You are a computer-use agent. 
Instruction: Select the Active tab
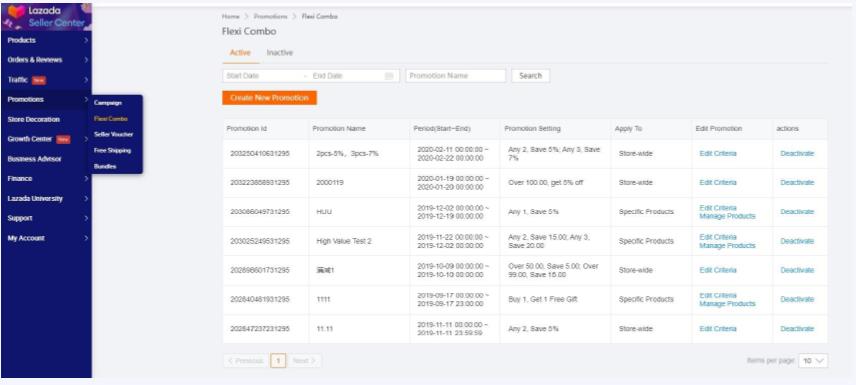(x=240, y=53)
